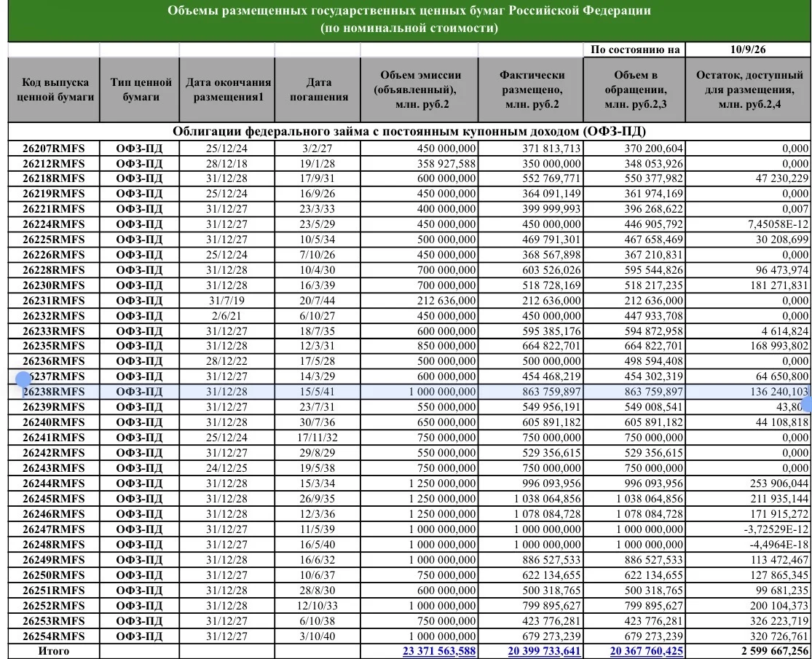Select header 'Код выпуска ценной бумаги'
This screenshot has height=659, width=812.
(x=55, y=90)
